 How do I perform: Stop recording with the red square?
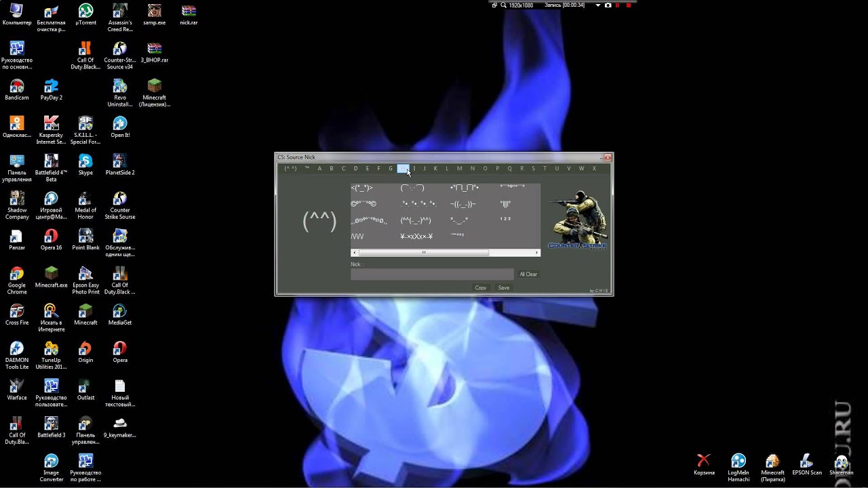click(x=629, y=5)
